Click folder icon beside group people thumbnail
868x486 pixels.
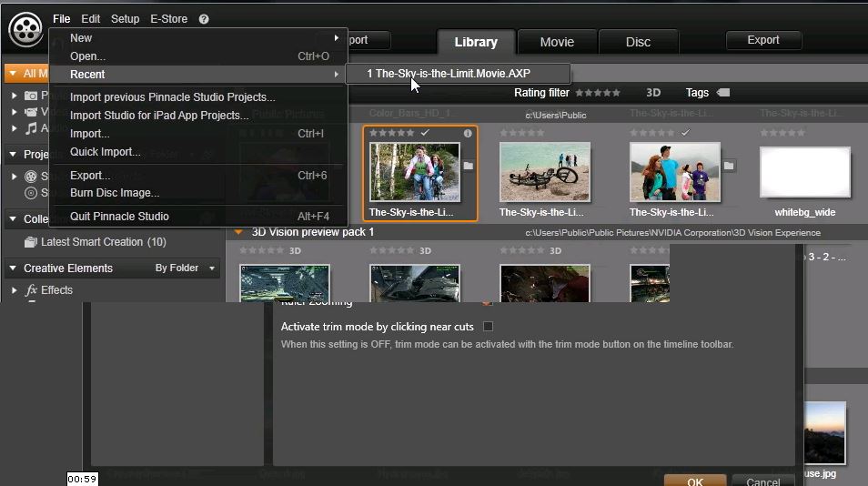click(x=729, y=166)
